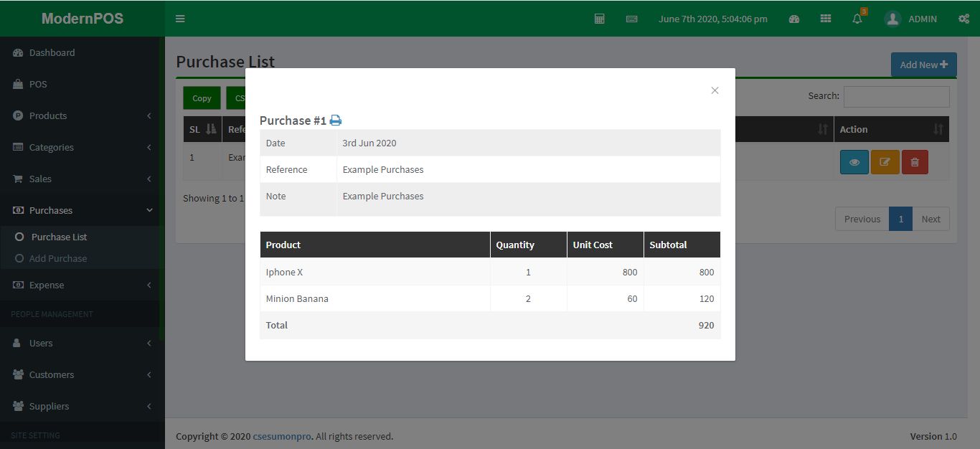Click the dashboard gauge icon in header
The image size is (980, 449).
tap(794, 19)
